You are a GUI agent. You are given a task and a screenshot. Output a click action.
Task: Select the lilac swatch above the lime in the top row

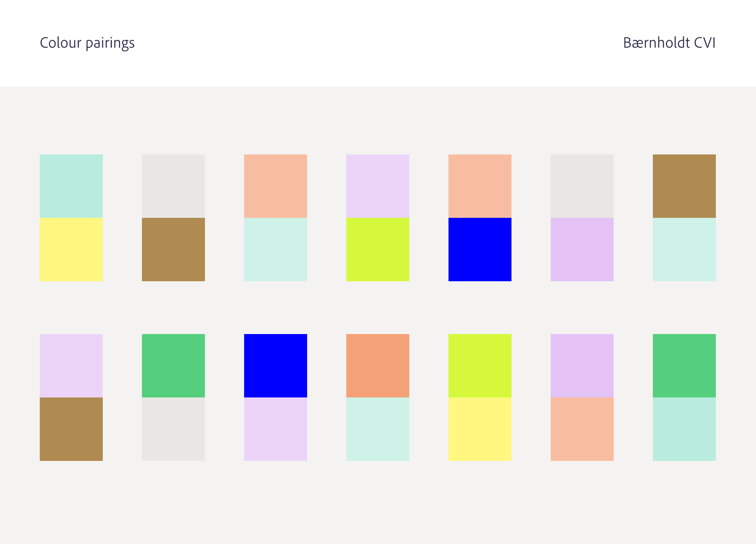tap(378, 186)
